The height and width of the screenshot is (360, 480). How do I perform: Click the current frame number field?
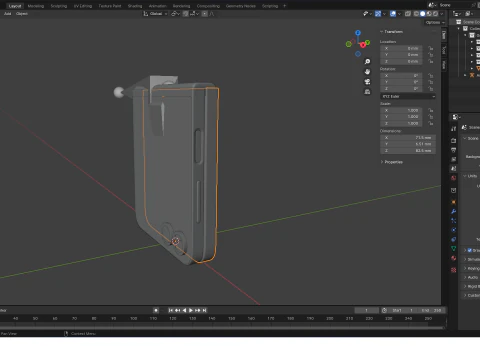click(x=366, y=310)
